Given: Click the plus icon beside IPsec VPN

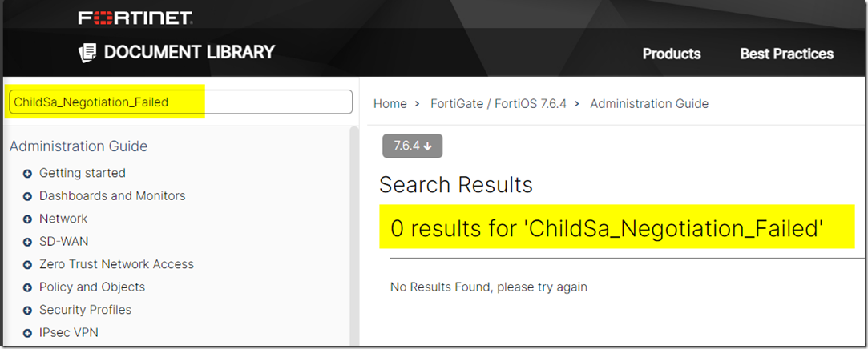Looking at the screenshot, I should 27,333.
